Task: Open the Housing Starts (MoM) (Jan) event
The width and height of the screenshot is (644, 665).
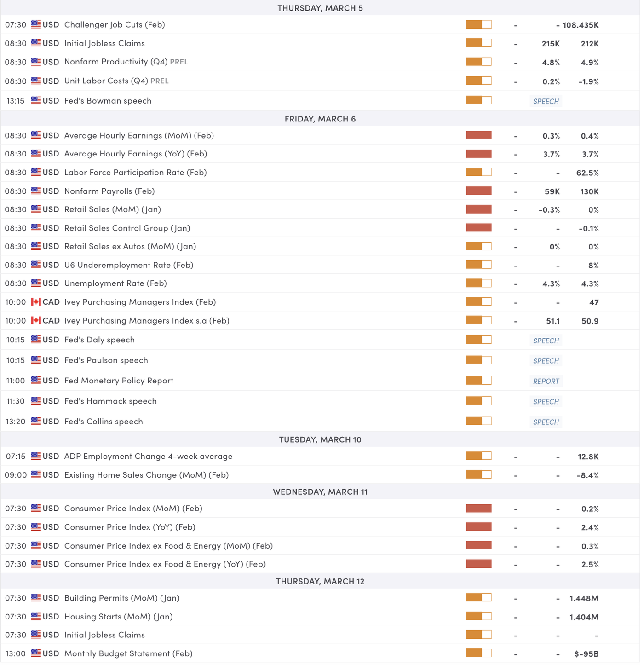Action: click(x=119, y=617)
